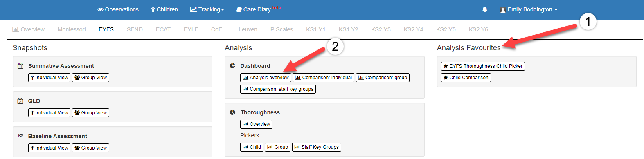
Task: Open Comparison: staff key groups
Action: pos(278,89)
